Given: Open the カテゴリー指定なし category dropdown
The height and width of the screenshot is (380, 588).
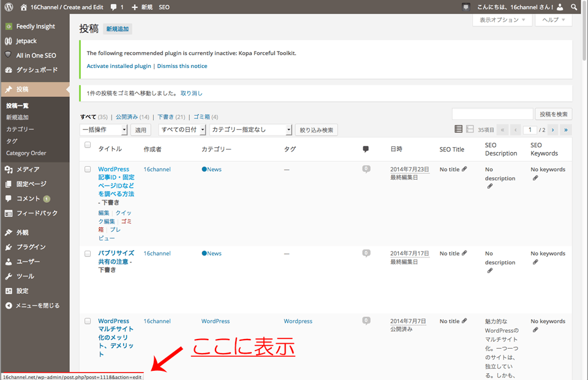Looking at the screenshot, I should point(251,130).
